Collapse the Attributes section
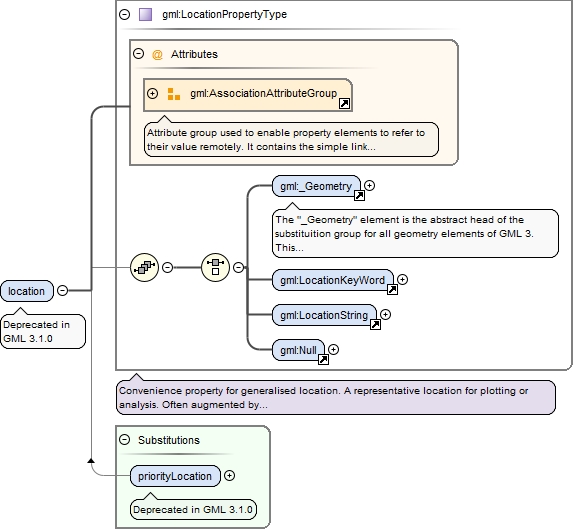 pyautogui.click(x=138, y=54)
